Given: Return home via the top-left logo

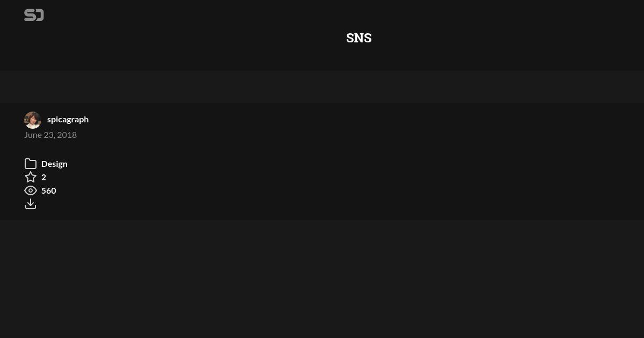Looking at the screenshot, I should (34, 15).
